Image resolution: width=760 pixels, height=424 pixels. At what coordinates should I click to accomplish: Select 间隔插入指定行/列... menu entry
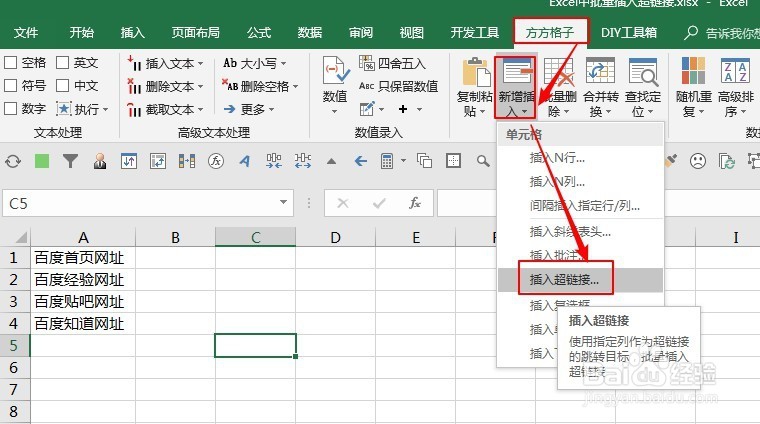(580, 206)
